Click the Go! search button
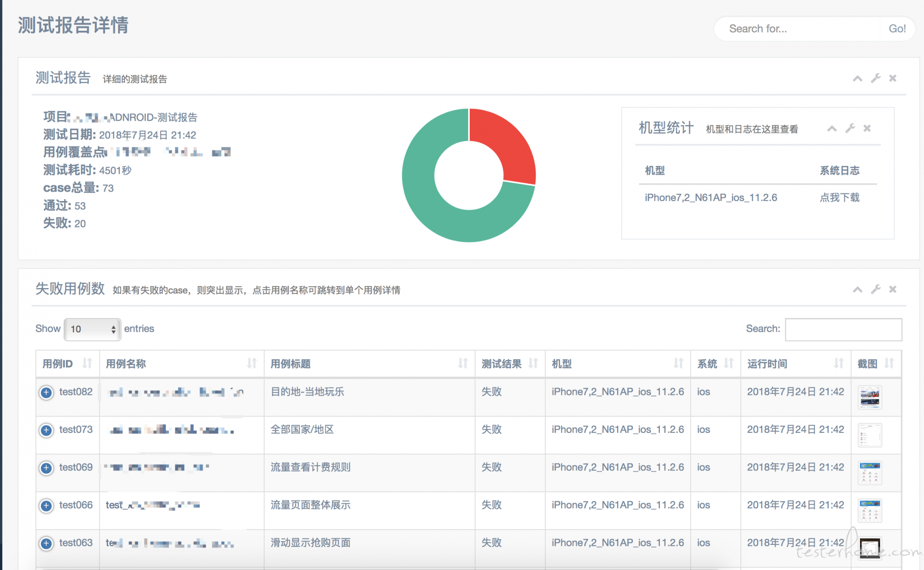924x570 pixels. click(x=897, y=29)
